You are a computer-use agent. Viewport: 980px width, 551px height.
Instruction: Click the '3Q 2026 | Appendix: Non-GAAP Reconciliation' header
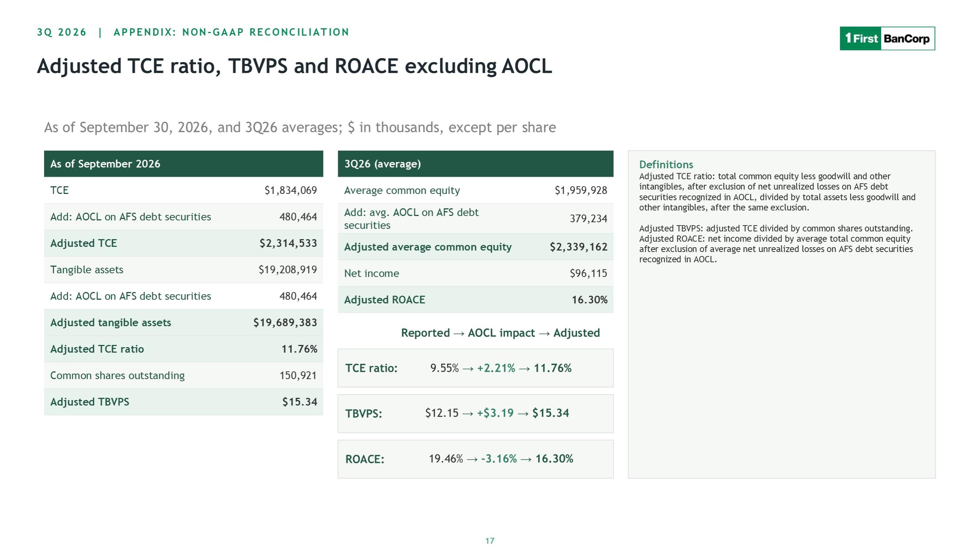point(193,32)
